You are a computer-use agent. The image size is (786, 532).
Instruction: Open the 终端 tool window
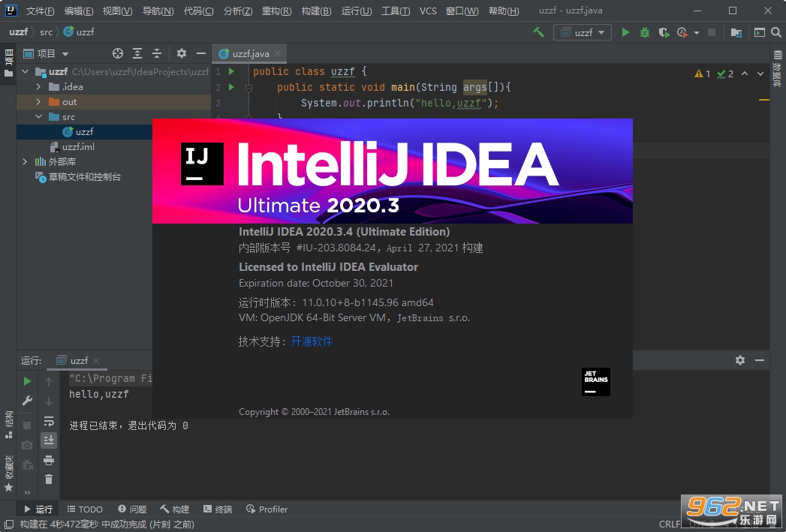point(218,509)
